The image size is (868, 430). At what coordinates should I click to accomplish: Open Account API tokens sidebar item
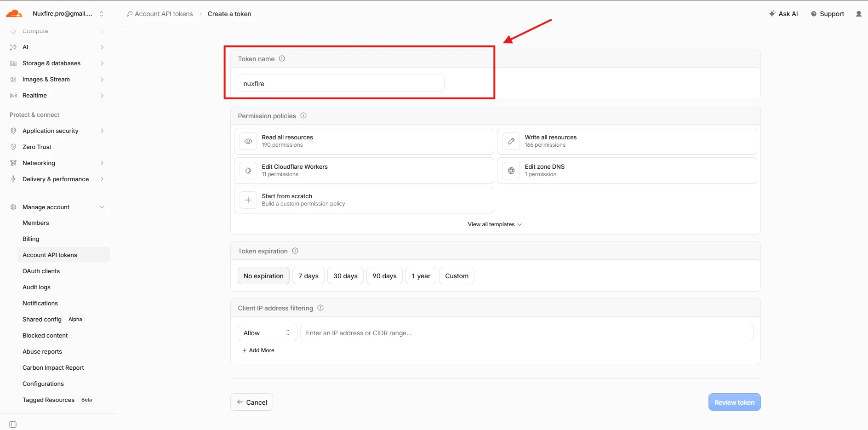pos(63,255)
